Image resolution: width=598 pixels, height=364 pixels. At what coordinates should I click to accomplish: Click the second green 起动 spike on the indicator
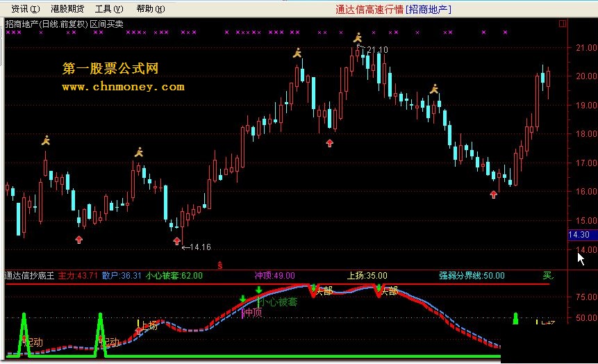(x=100, y=335)
